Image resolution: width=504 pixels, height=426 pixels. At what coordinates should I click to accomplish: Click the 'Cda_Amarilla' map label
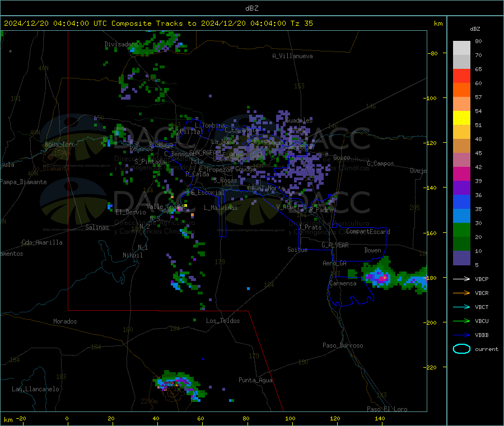point(42,242)
